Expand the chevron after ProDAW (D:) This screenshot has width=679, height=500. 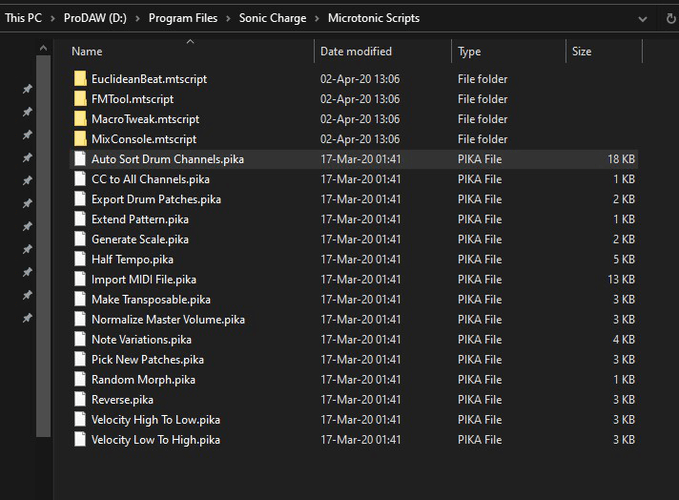click(x=137, y=19)
